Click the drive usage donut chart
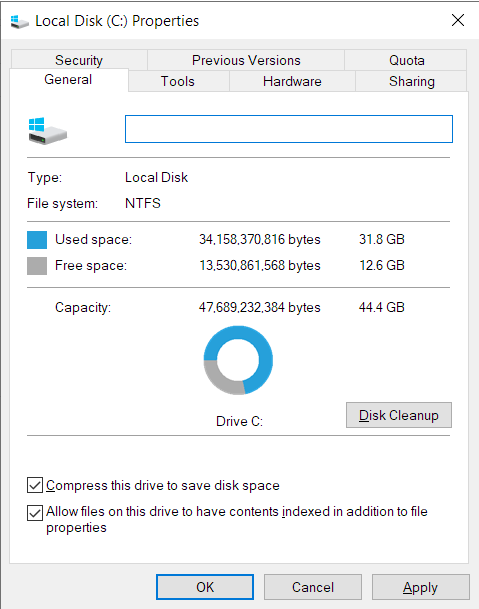The image size is (479, 609). (x=238, y=360)
